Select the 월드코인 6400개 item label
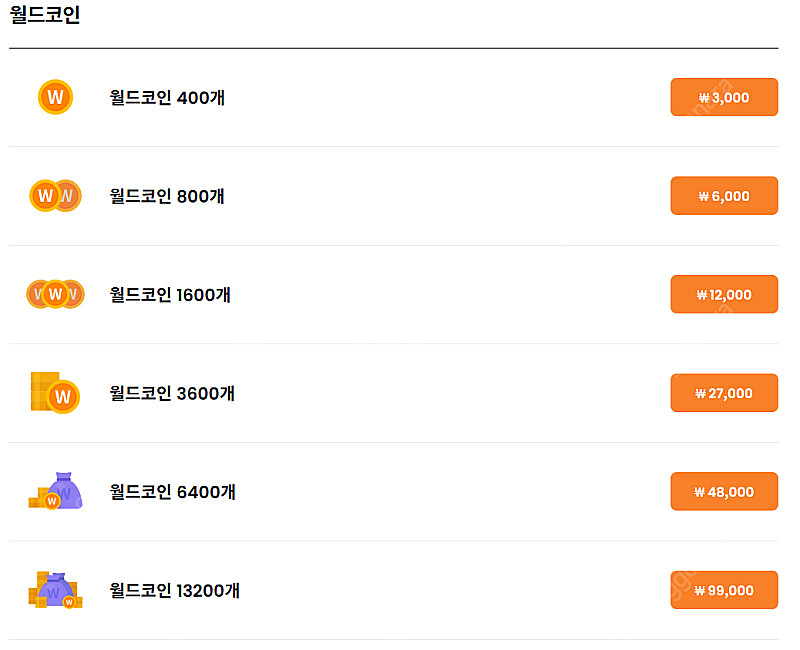800x650 pixels. [172, 491]
